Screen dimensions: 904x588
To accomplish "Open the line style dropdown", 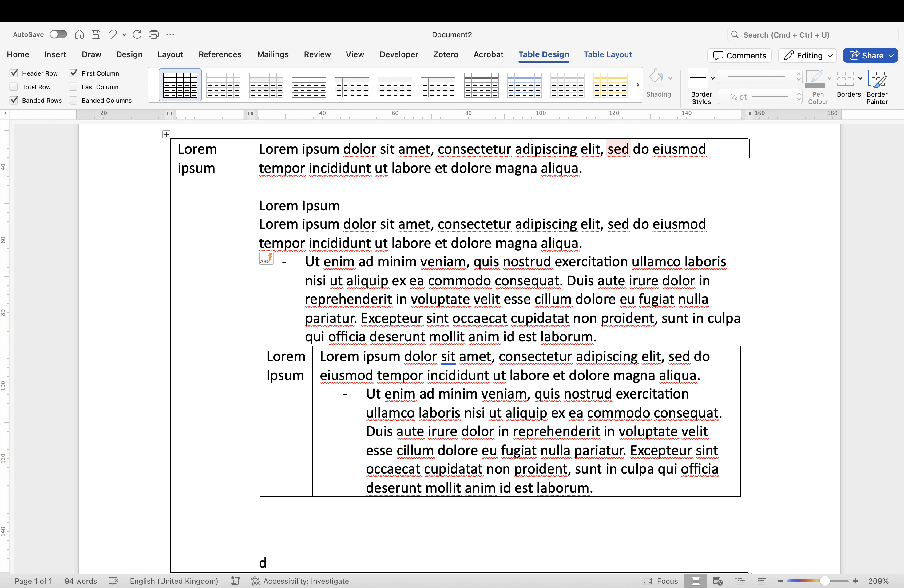I will (x=760, y=77).
